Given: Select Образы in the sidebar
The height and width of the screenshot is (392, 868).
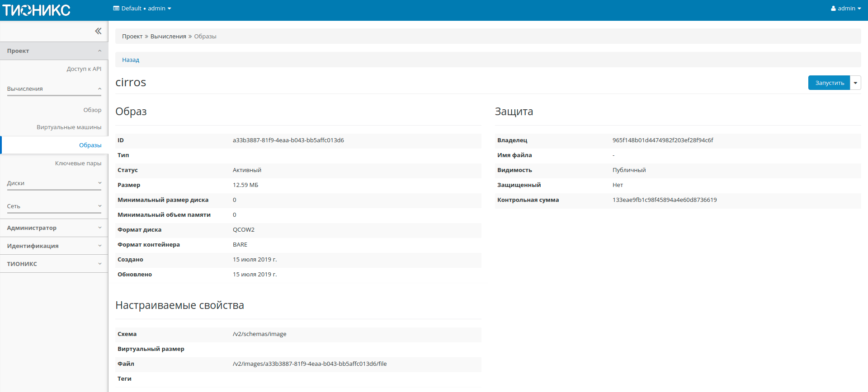Looking at the screenshot, I should [x=90, y=145].
